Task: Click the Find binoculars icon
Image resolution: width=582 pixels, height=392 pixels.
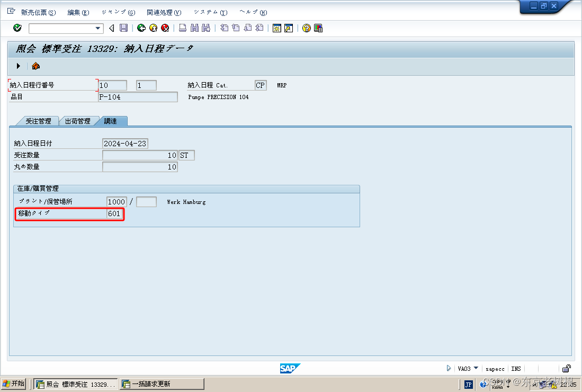Action: point(194,28)
